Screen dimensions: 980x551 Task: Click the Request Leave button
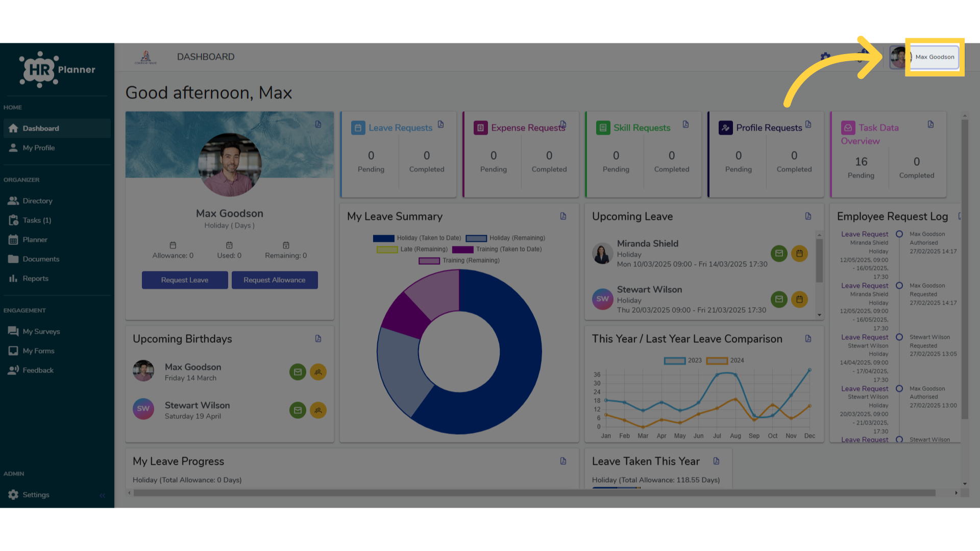185,280
